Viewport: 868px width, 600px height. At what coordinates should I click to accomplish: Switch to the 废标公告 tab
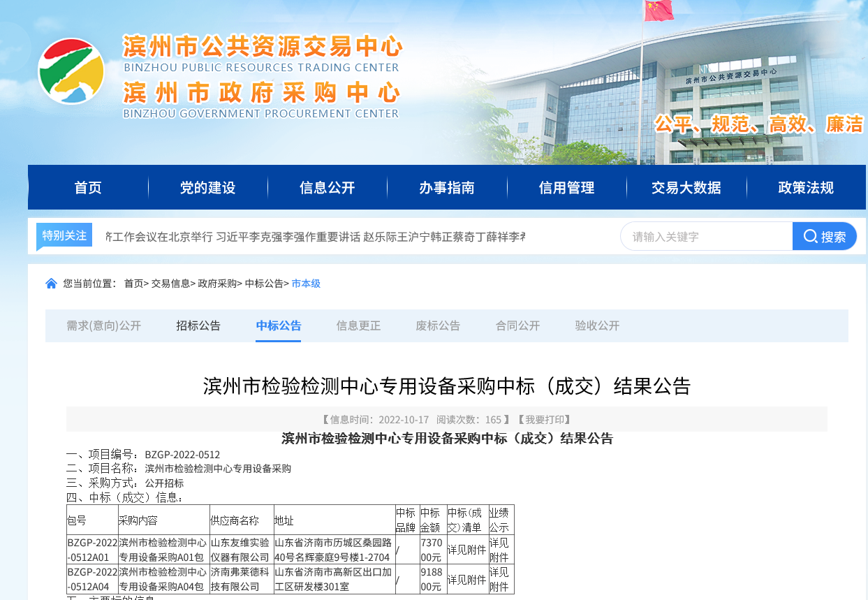pyautogui.click(x=438, y=325)
